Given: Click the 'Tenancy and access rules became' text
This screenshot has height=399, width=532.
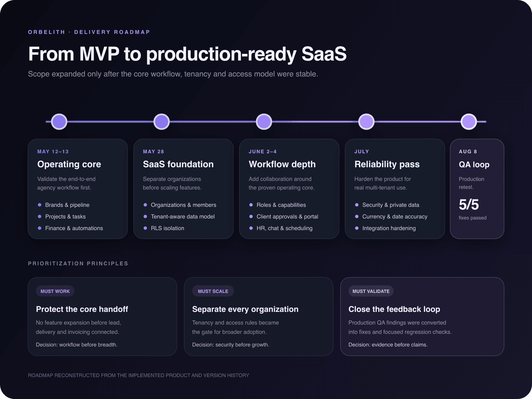Looking at the screenshot, I should tap(235, 327).
